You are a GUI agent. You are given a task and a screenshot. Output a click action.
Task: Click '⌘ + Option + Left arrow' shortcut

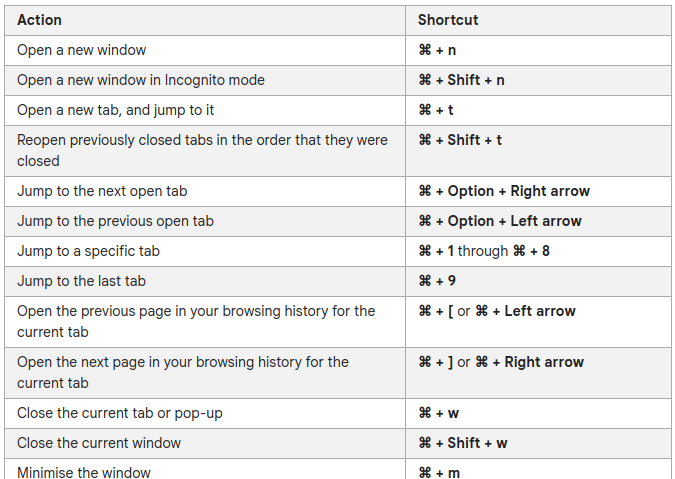coord(500,222)
